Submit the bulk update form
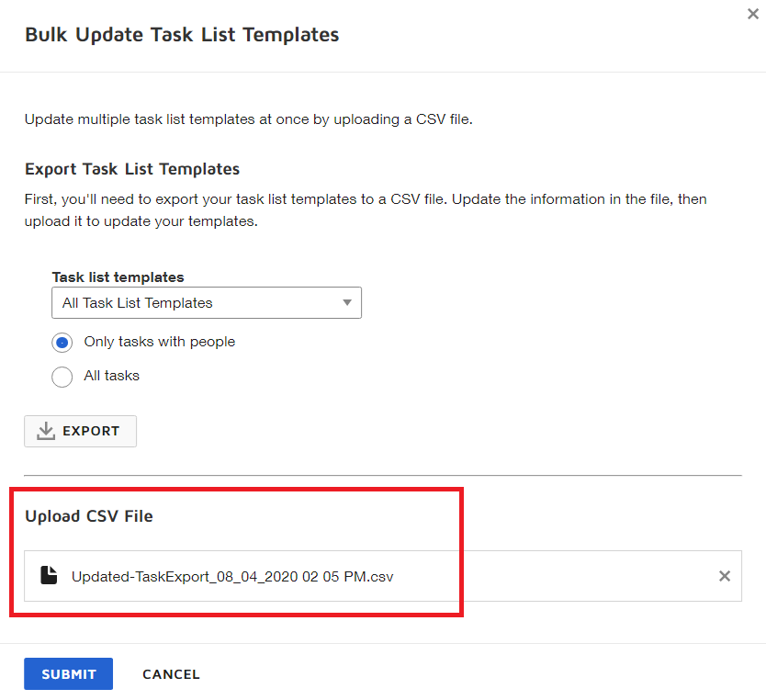766x700 pixels. [68, 674]
